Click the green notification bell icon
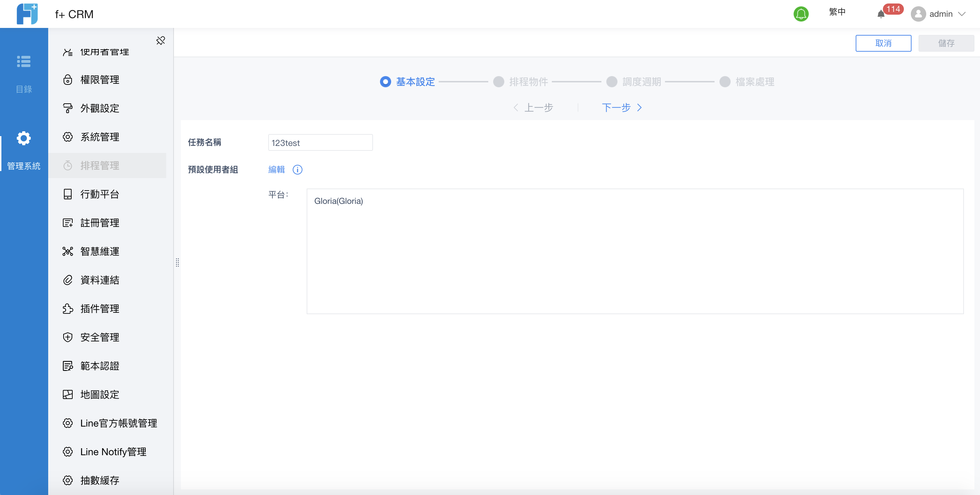 click(x=801, y=14)
